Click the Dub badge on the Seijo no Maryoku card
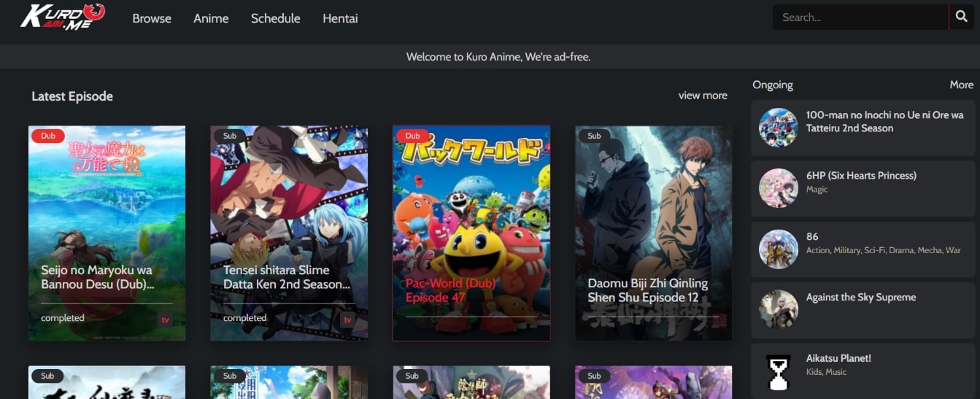980x399 pixels. (x=48, y=136)
